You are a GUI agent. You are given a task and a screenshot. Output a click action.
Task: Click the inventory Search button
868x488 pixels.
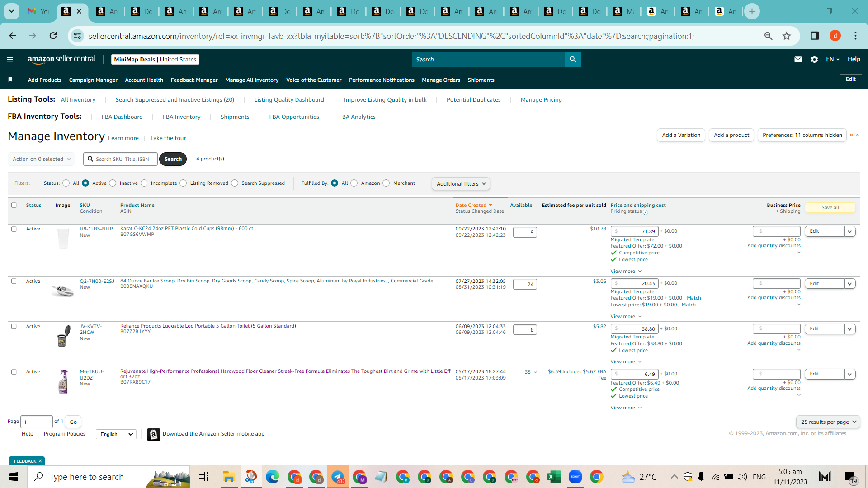coord(173,159)
